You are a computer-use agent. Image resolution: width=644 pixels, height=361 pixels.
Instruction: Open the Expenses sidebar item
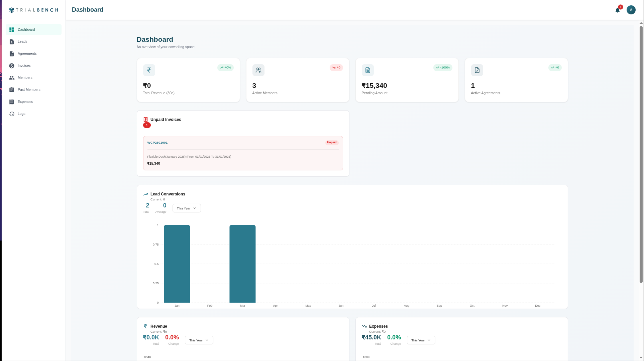pyautogui.click(x=25, y=102)
